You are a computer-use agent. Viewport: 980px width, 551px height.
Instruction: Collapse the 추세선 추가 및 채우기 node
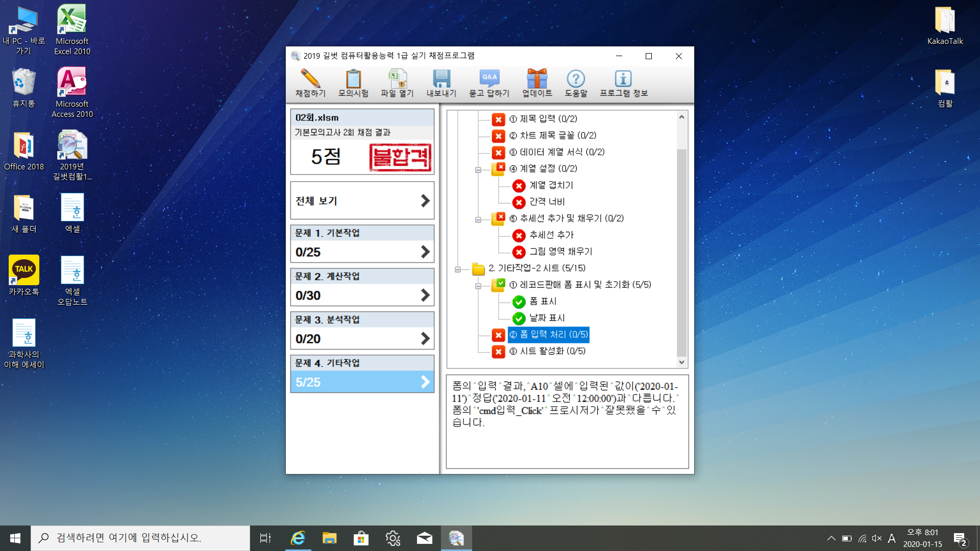pos(478,220)
